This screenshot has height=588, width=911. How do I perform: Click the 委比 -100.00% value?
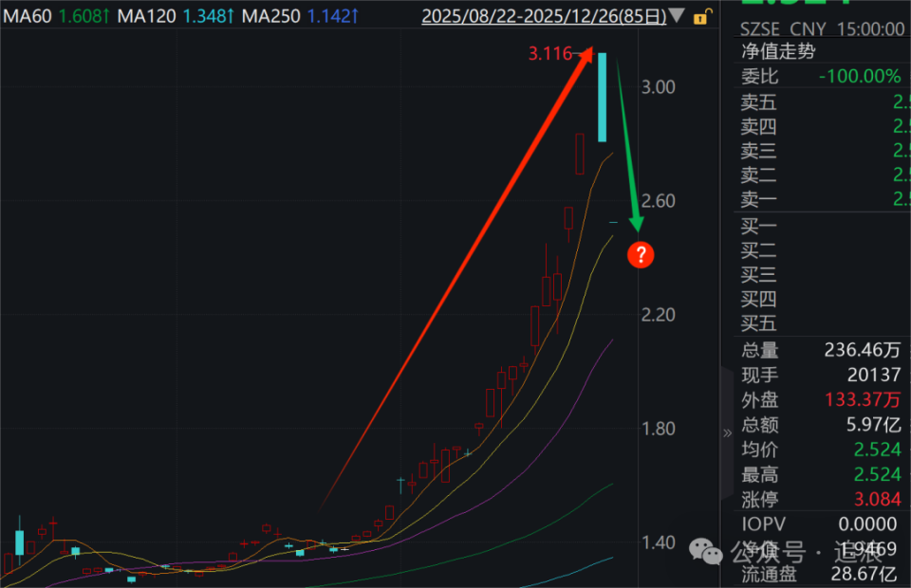[x=860, y=76]
